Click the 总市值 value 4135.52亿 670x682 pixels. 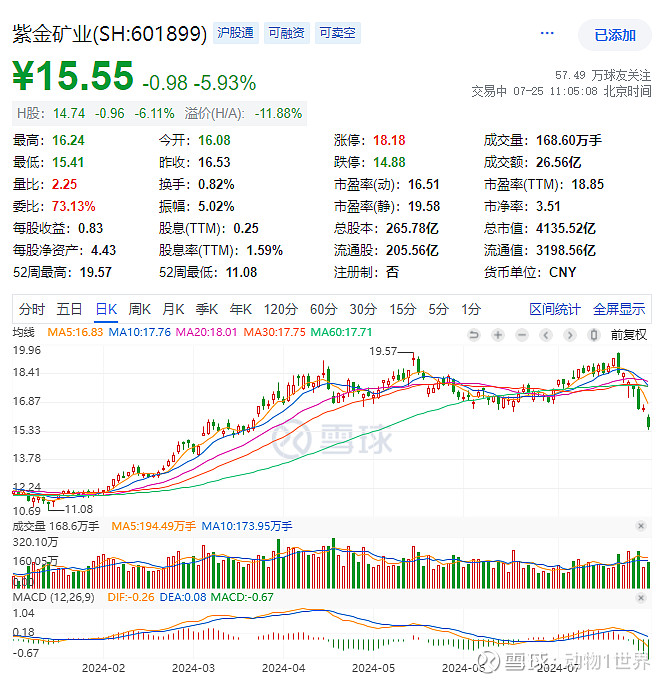pyautogui.click(x=566, y=228)
